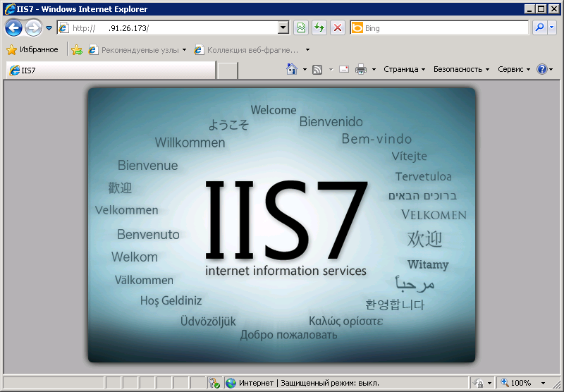Select the IIS7 browser tab
This screenshot has width=564, height=392.
coord(111,70)
